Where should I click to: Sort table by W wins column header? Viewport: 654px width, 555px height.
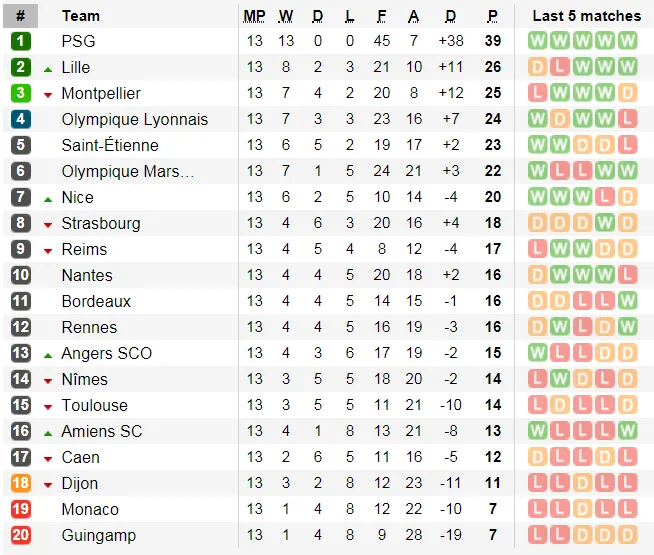pyautogui.click(x=286, y=16)
